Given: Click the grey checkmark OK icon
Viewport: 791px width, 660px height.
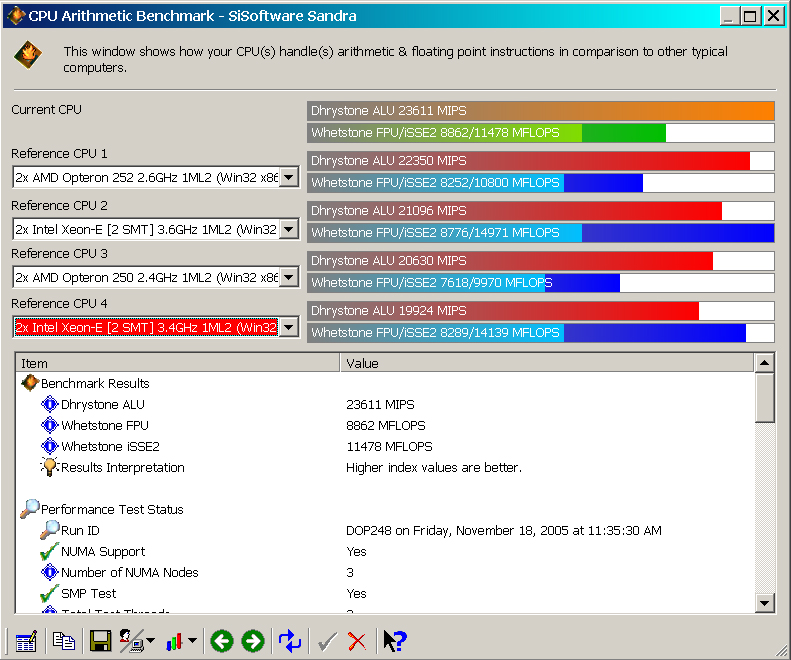Looking at the screenshot, I should point(327,642).
